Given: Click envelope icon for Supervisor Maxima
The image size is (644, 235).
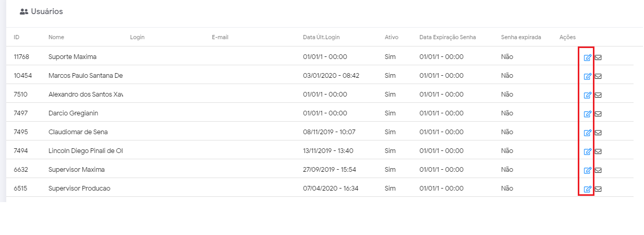Looking at the screenshot, I should pyautogui.click(x=598, y=170).
